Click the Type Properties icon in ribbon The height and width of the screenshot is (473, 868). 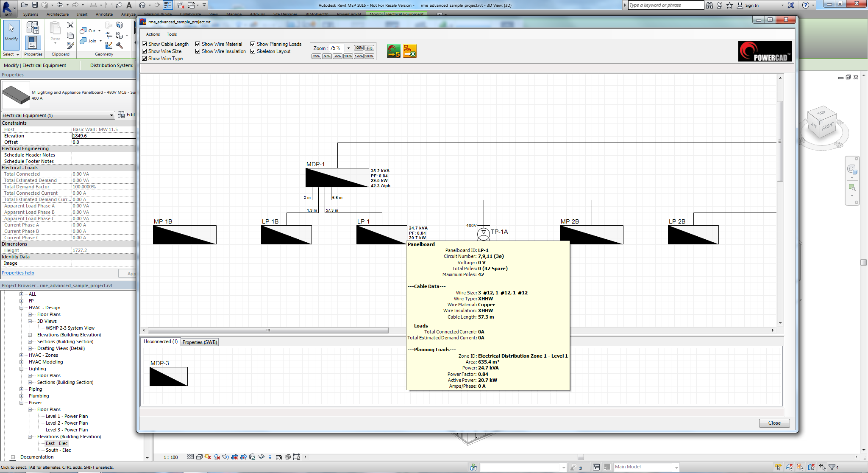pyautogui.click(x=33, y=28)
